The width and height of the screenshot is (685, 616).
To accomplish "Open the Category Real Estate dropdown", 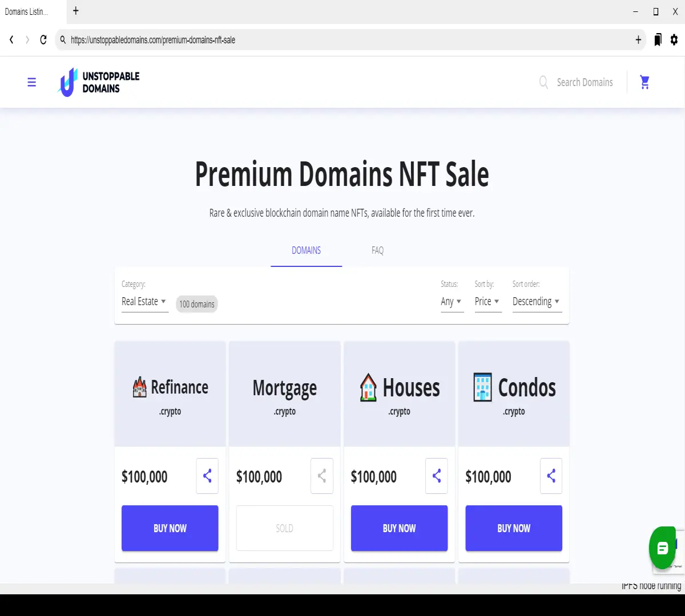I will [x=144, y=302].
